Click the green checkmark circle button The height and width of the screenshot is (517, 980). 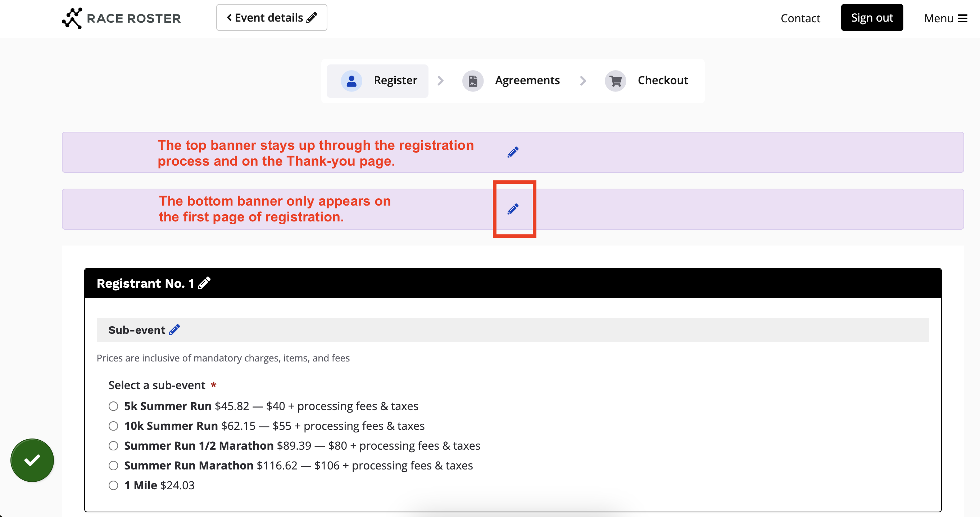(x=32, y=460)
